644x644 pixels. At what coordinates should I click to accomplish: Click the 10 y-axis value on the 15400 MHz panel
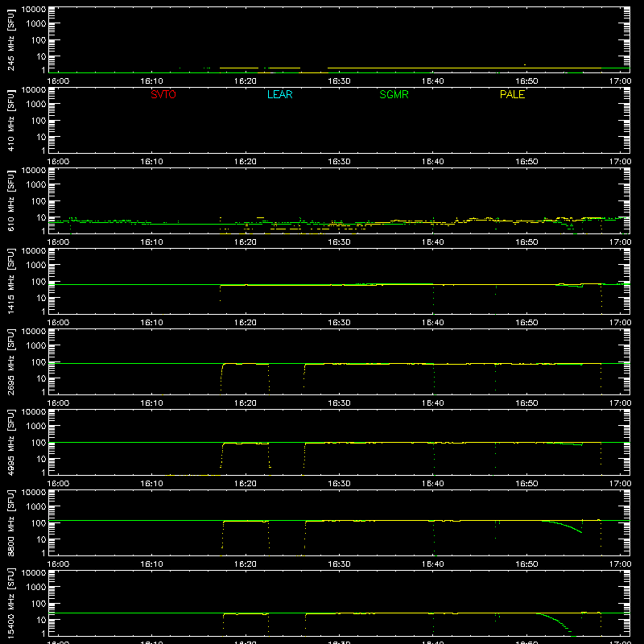tap(41, 620)
